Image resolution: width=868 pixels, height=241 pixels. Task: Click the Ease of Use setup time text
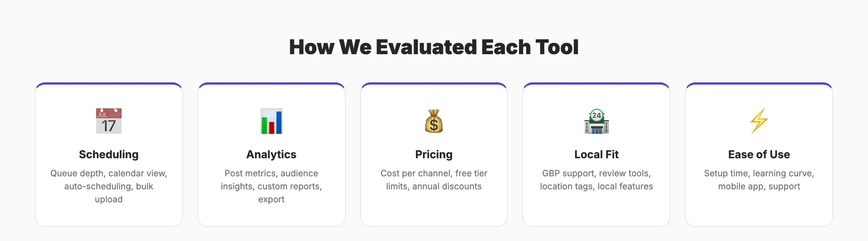pos(759,180)
